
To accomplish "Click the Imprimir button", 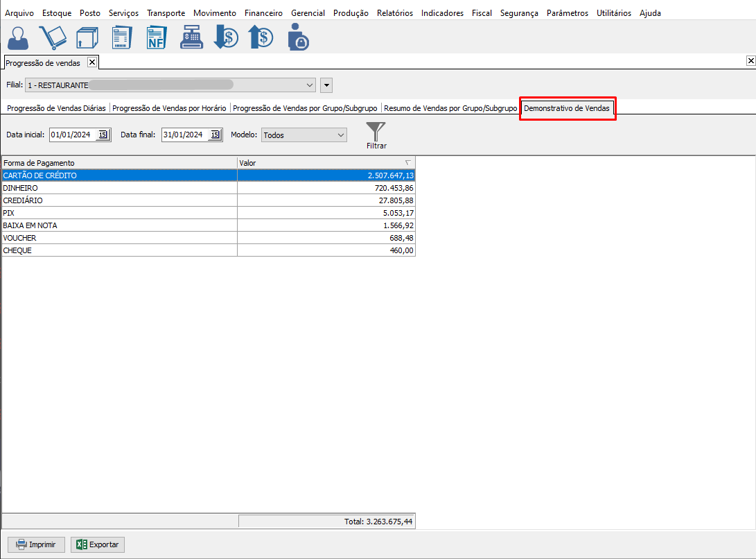I will (x=36, y=544).
